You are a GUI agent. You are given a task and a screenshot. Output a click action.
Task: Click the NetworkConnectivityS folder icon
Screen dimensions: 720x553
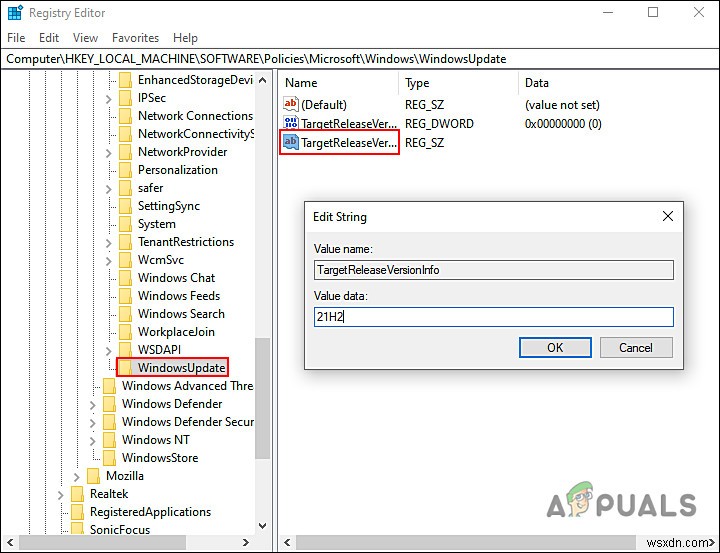(x=125, y=134)
